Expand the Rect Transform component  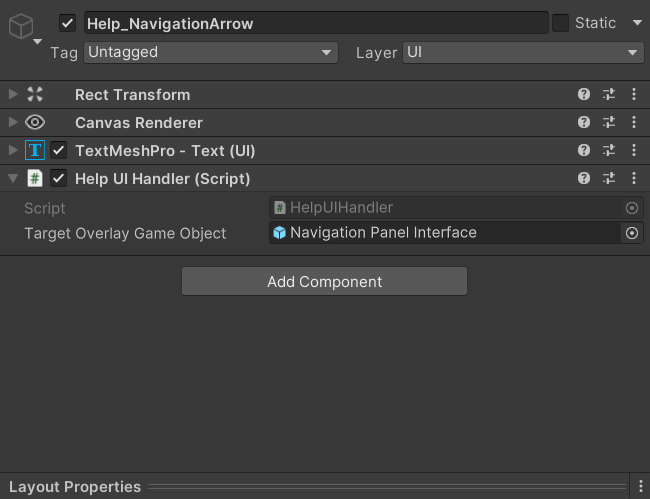point(13,94)
